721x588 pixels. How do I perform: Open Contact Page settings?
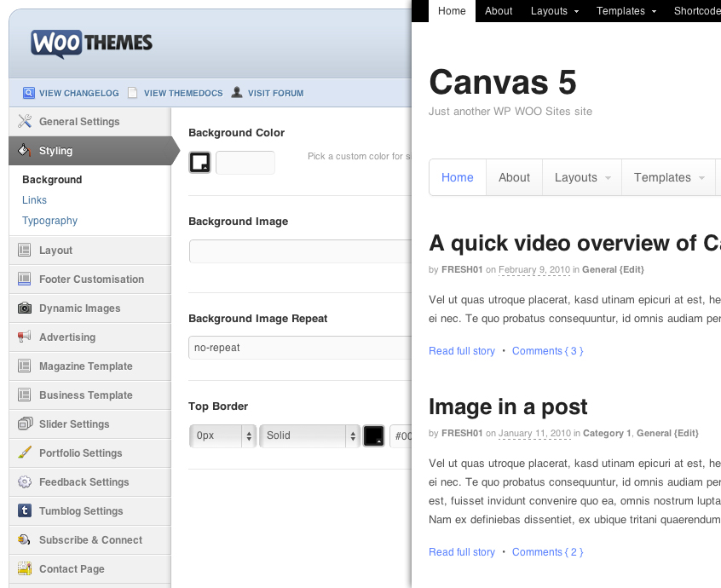pyautogui.click(x=90, y=568)
